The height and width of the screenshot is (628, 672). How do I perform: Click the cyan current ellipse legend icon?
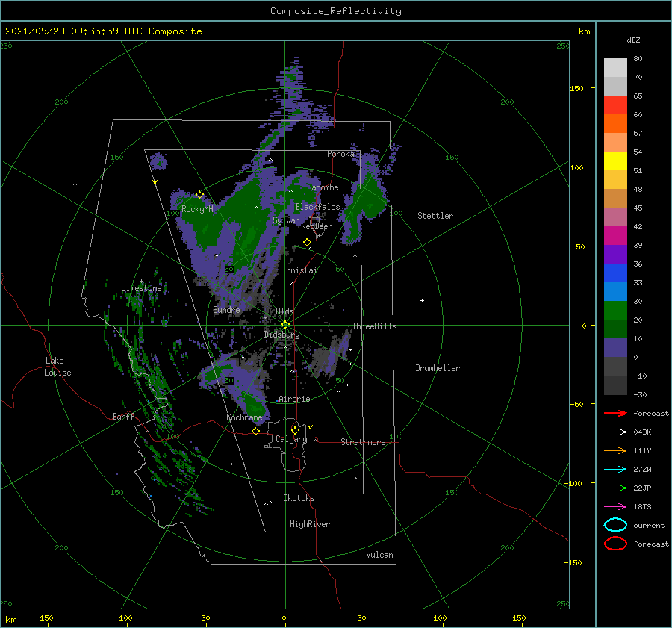pos(615,525)
